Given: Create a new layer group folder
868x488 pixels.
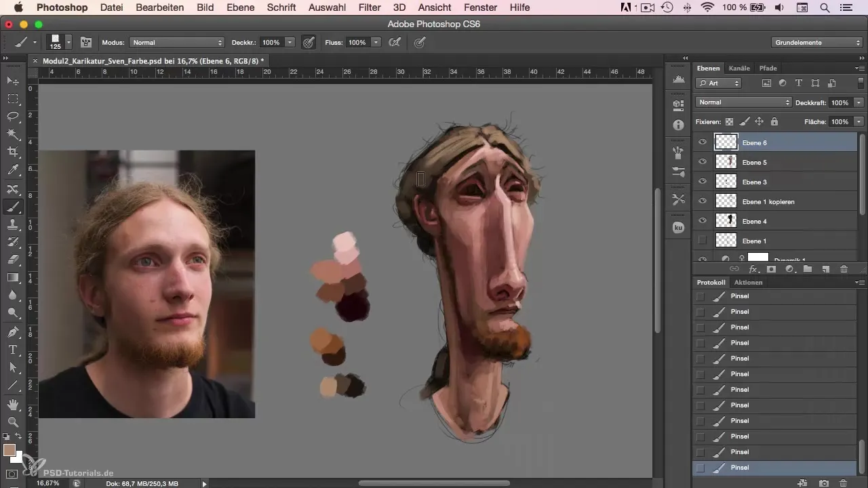Looking at the screenshot, I should tap(808, 269).
